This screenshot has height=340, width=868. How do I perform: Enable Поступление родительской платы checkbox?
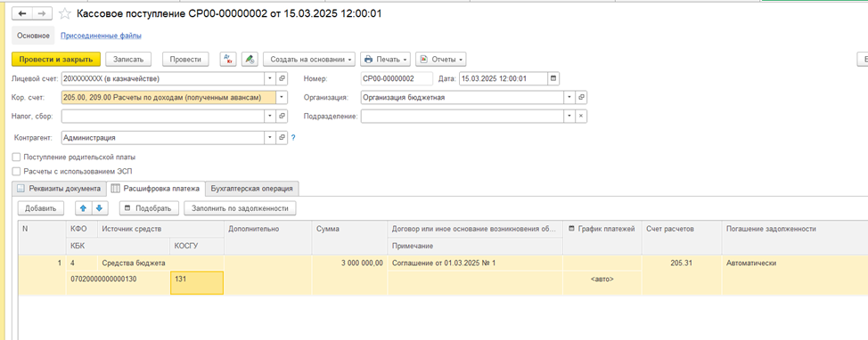(16, 157)
